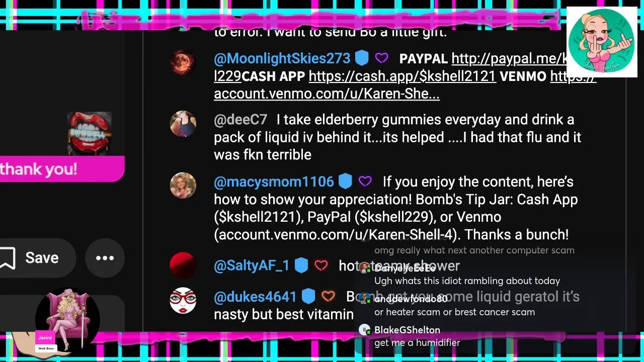This screenshot has height=362, width=644.
Task: Click the BlakeGShelton overlay chat username
Action: [407, 330]
